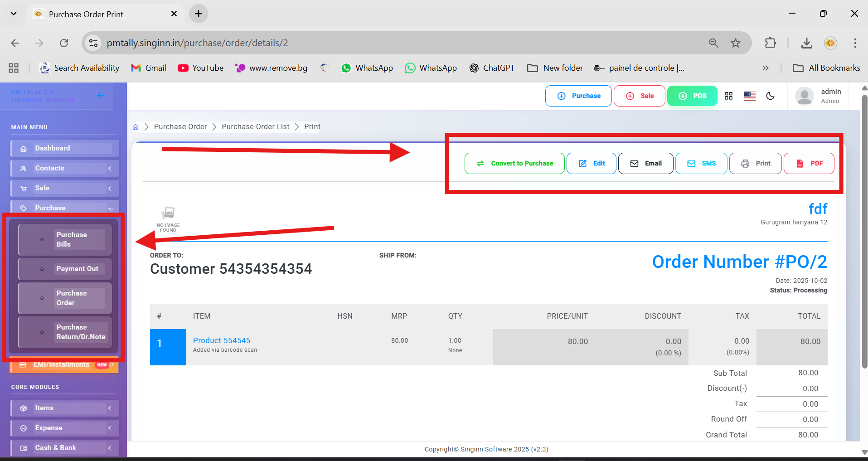
Task: Select Payment Out in sidebar
Action: point(77,269)
